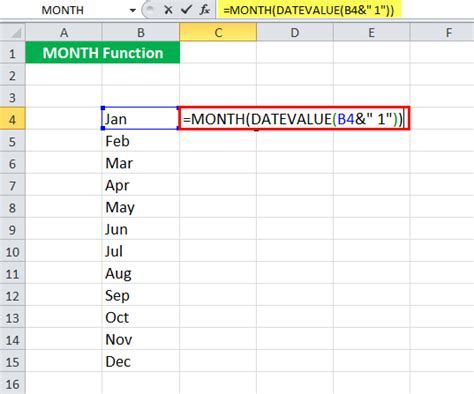Select row 16 header

click(x=13, y=383)
